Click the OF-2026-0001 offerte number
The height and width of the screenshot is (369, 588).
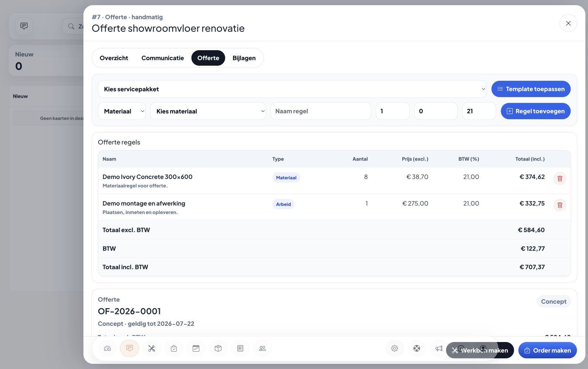[x=129, y=311]
